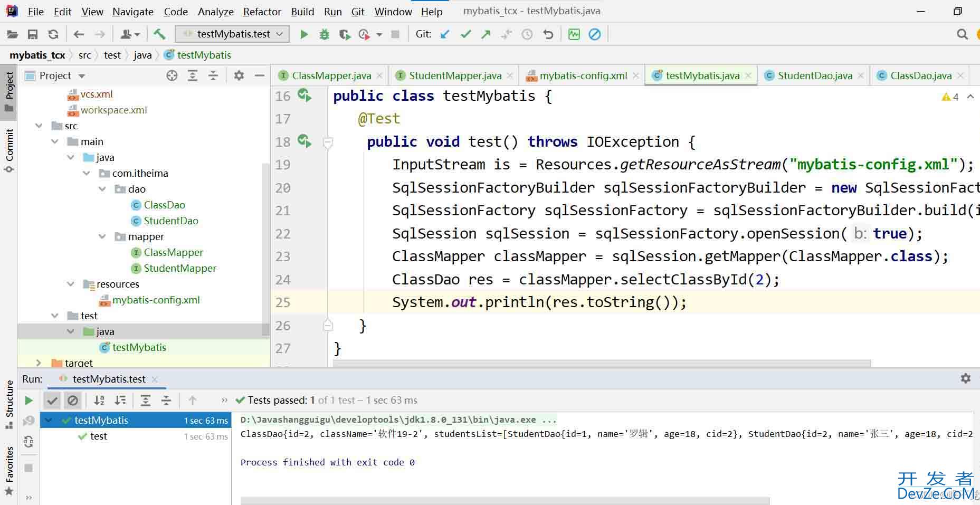The height and width of the screenshot is (505, 980).
Task: Expand the target folder
Action: 39,363
